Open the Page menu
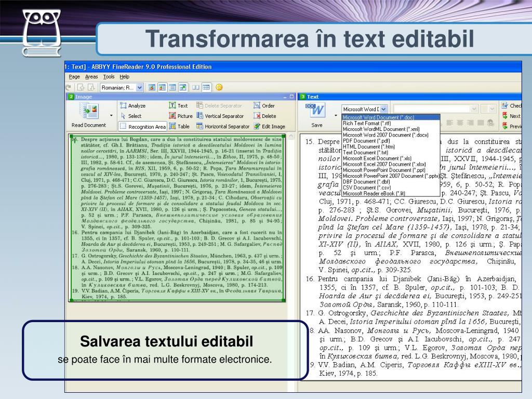Image resolution: width=532 pixels, height=399 pixels. (74, 77)
